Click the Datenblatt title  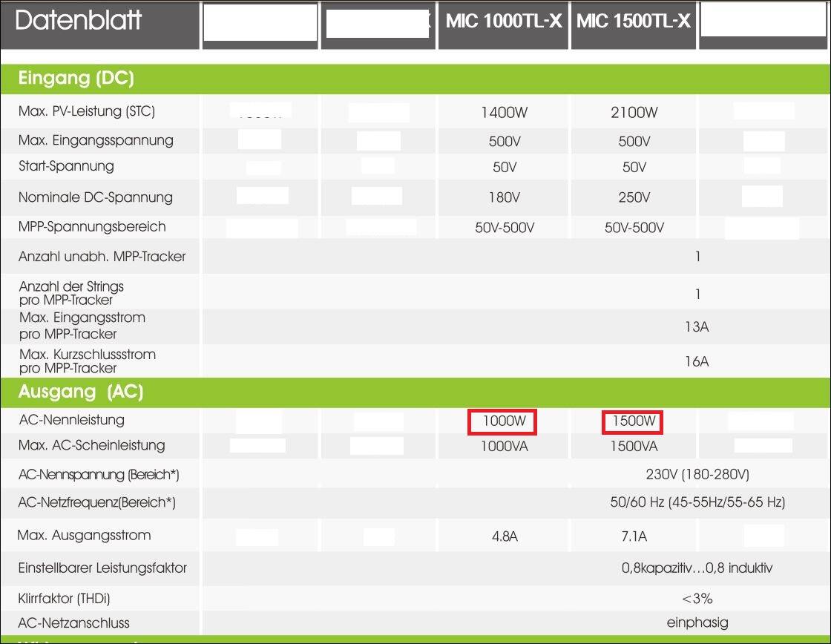pyautogui.click(x=79, y=21)
